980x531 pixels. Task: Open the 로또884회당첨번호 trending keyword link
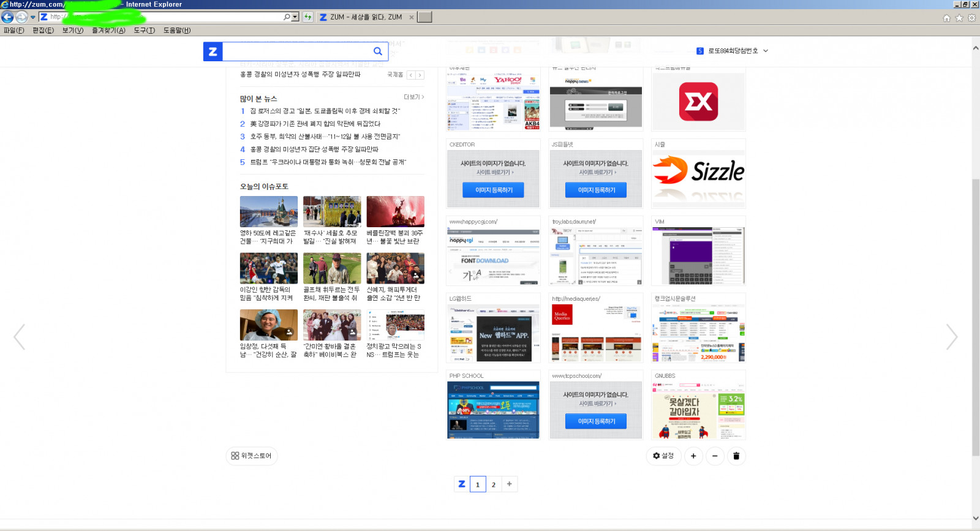(733, 51)
